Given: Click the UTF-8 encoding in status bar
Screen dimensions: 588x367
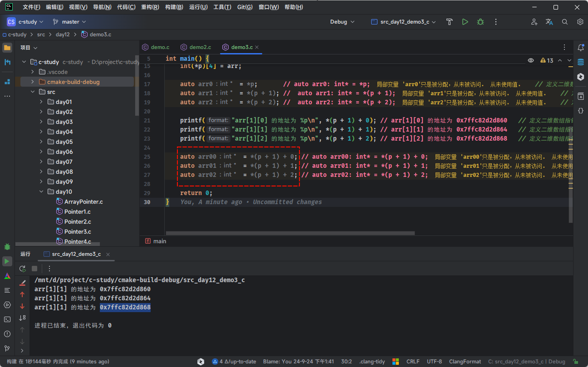Looking at the screenshot, I should point(434,362).
